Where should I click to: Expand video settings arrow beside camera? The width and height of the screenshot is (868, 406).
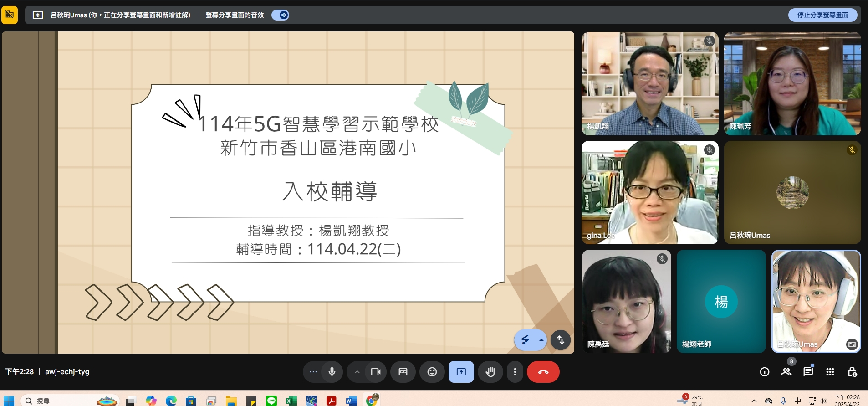click(357, 372)
